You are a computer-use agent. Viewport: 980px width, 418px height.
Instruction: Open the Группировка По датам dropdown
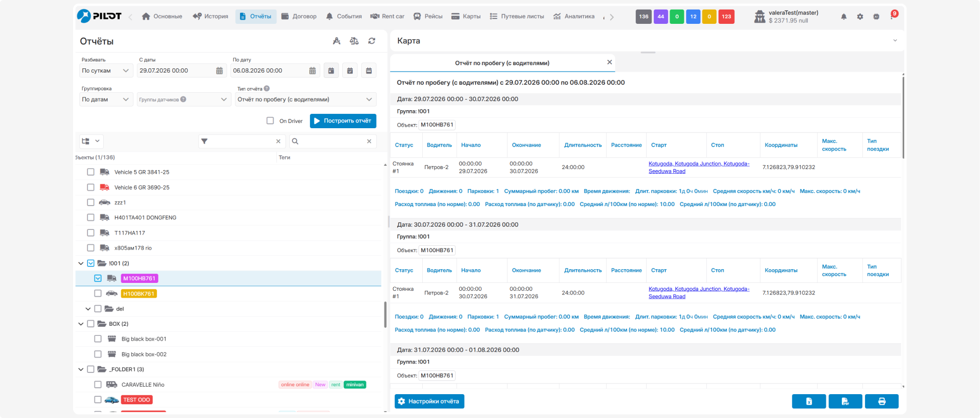click(x=106, y=99)
